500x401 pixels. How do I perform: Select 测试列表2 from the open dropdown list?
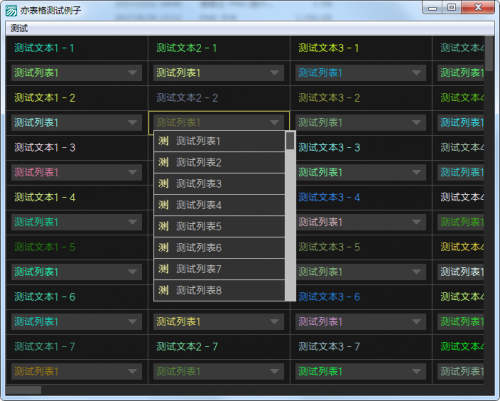[219, 162]
